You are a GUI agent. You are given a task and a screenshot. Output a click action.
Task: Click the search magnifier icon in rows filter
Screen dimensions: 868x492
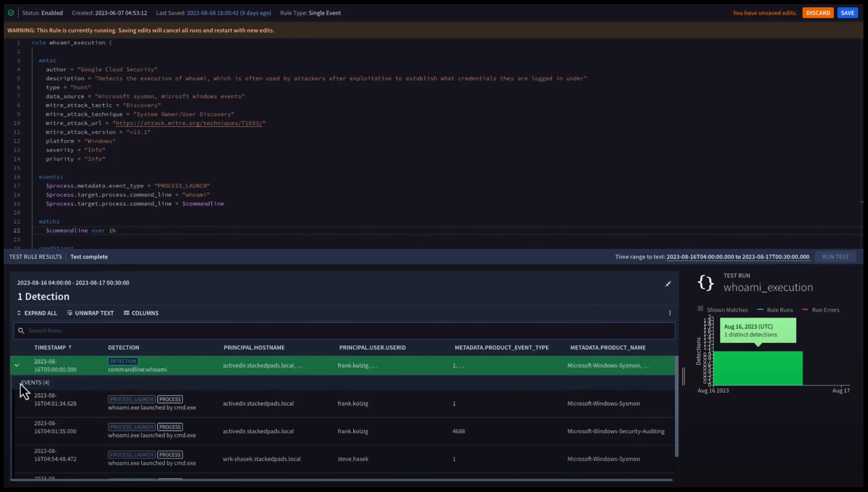click(x=21, y=331)
